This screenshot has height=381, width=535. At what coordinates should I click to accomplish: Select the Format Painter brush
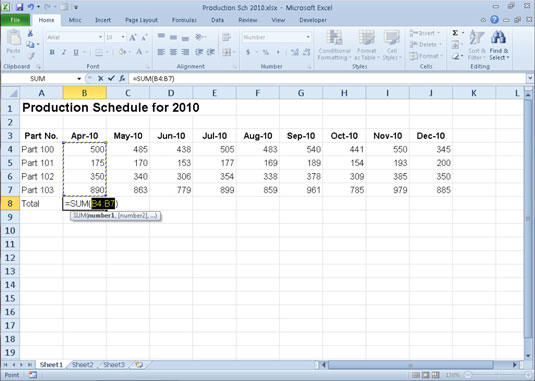coord(31,55)
